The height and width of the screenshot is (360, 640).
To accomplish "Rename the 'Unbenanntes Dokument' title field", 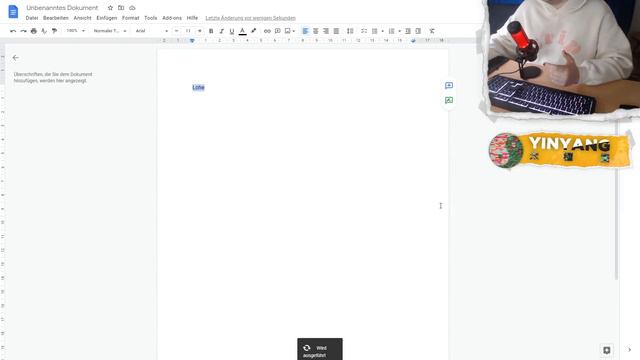I will [x=62, y=8].
